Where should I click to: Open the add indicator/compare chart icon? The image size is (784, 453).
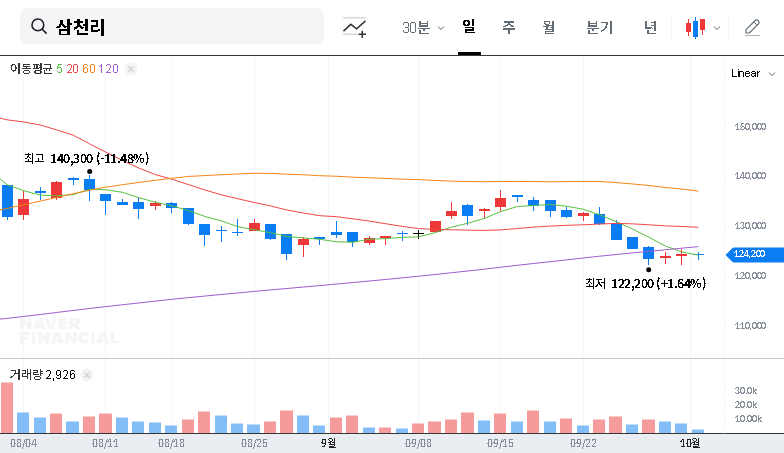coord(354,28)
